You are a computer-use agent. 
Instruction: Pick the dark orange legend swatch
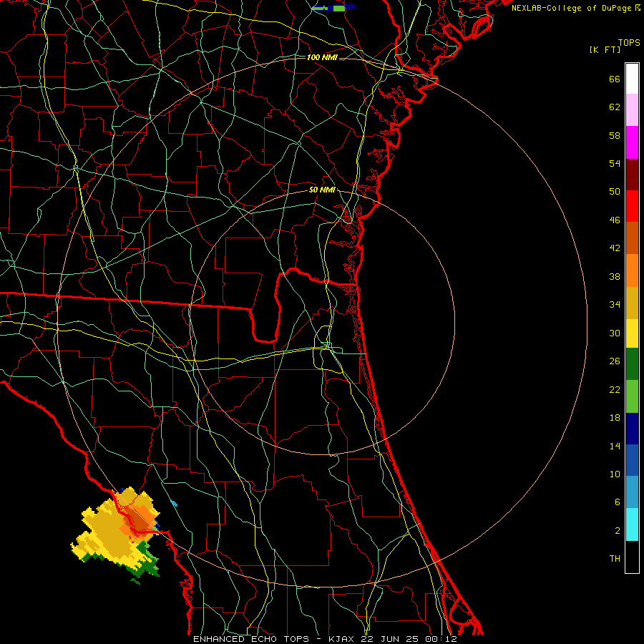(632, 238)
